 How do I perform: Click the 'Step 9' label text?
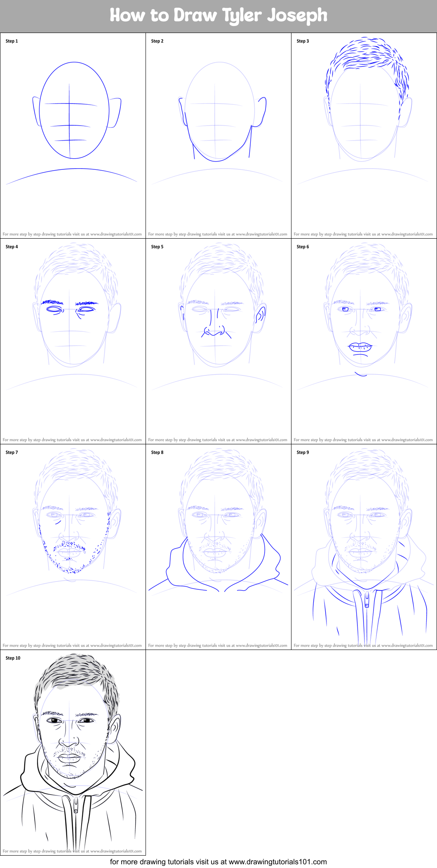coord(303,453)
